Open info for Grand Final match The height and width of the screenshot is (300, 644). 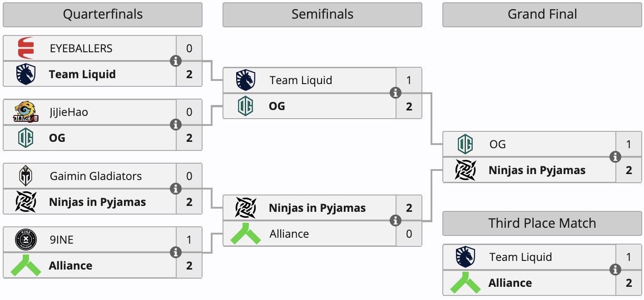(x=615, y=157)
